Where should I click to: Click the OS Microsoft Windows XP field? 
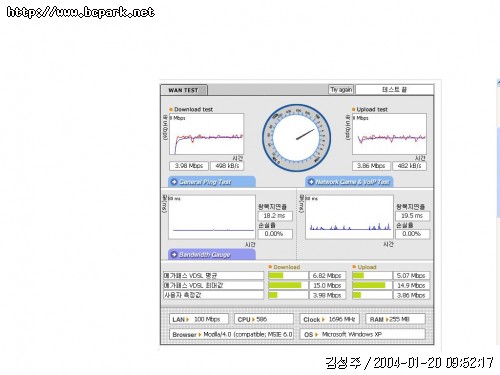(x=362, y=334)
